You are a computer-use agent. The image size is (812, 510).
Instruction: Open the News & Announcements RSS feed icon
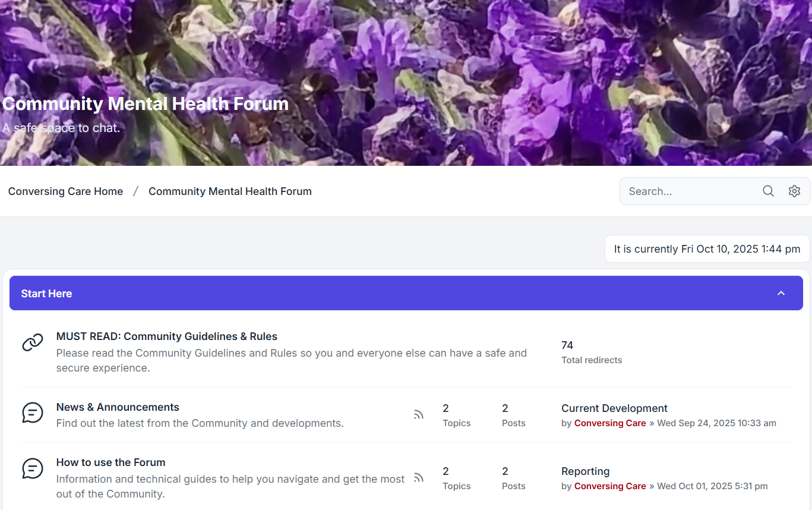click(419, 415)
